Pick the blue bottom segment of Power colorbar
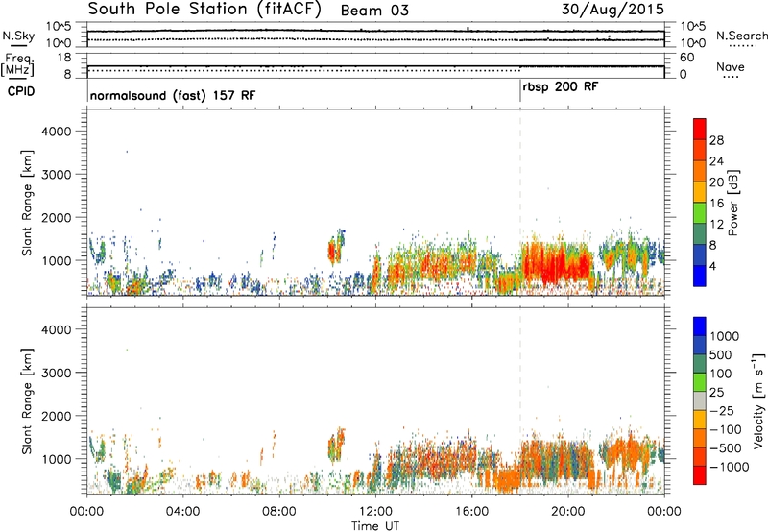Screen dimensions: 768x532 [700, 276]
